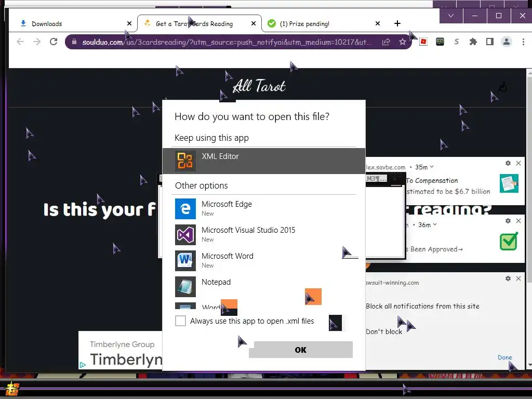Click the 'Microsoft Visual Studio 2015' label
The height and width of the screenshot is (399, 532).
tap(248, 230)
